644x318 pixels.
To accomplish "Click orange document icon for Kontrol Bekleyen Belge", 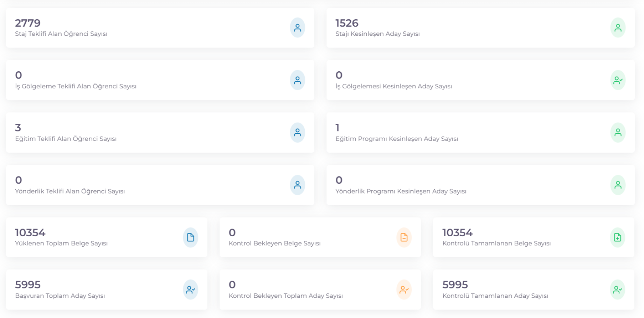I will pos(404,237).
